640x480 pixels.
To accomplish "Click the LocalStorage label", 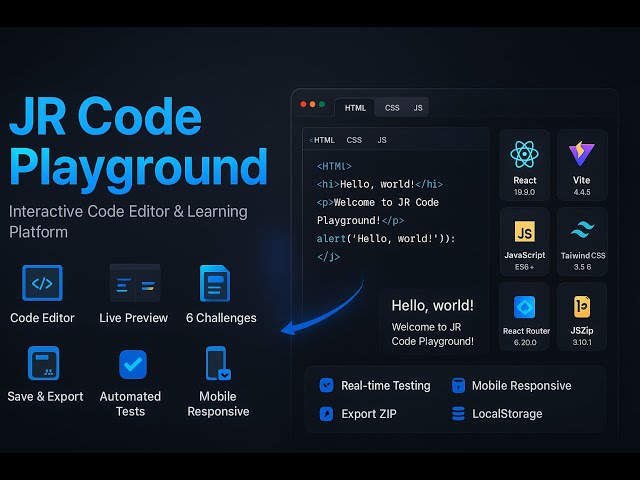I will click(x=507, y=414).
